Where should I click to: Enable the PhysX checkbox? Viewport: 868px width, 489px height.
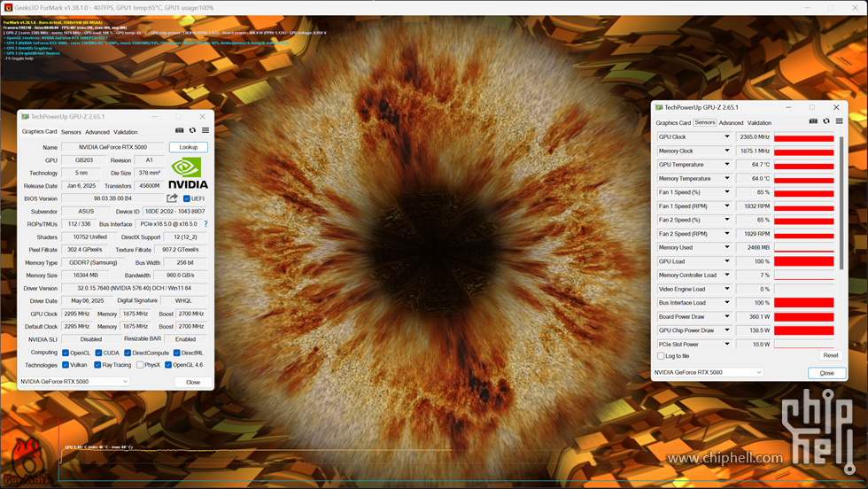pos(140,365)
